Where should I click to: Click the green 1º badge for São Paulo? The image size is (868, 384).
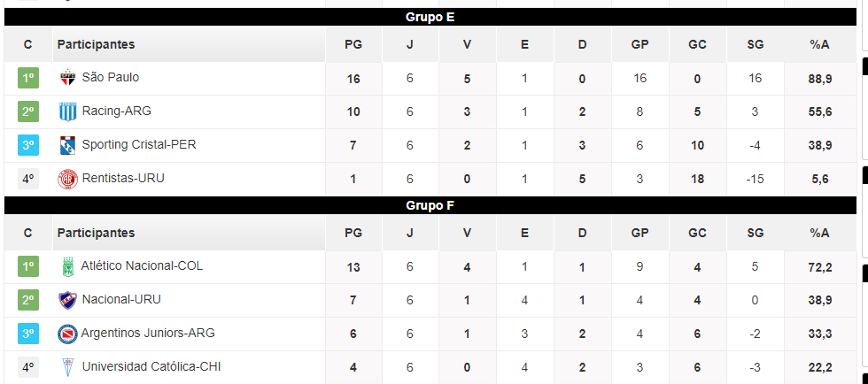(28, 78)
